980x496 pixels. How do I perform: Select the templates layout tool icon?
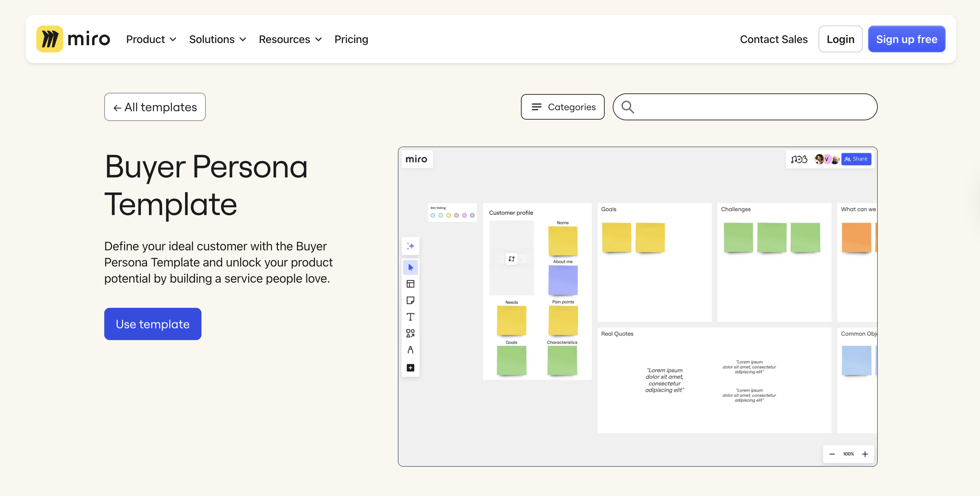tap(411, 284)
